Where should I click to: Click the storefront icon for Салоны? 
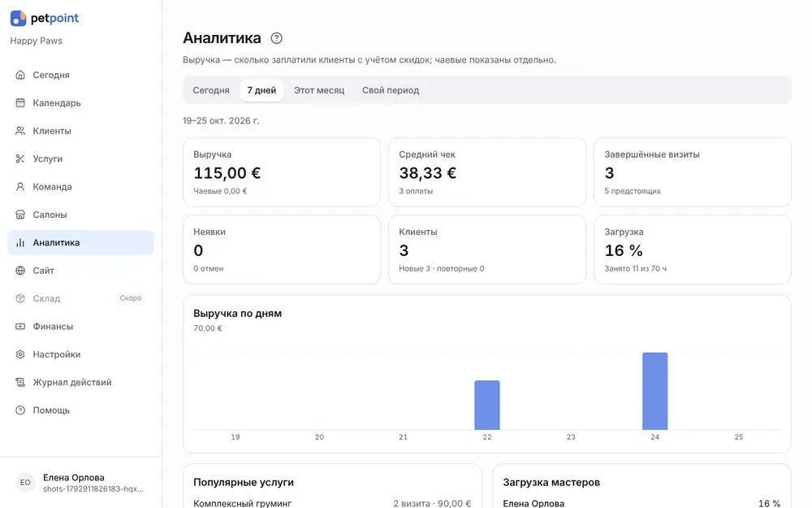pyautogui.click(x=20, y=215)
